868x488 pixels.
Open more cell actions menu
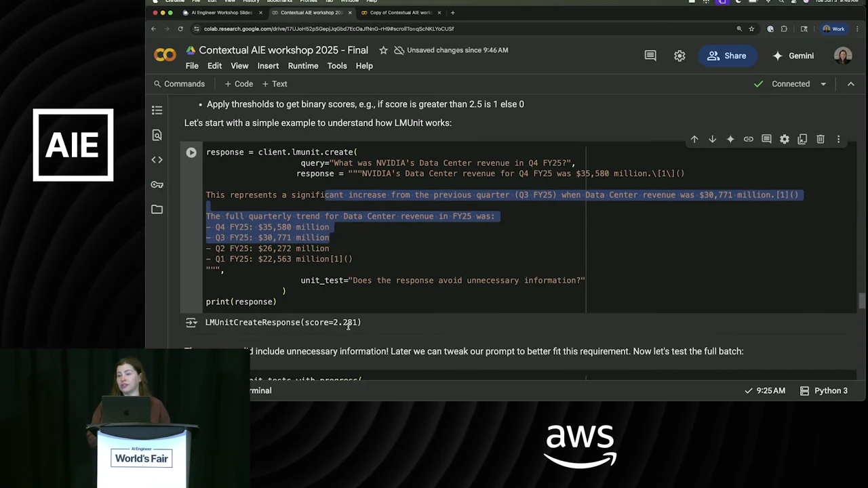pyautogui.click(x=838, y=139)
